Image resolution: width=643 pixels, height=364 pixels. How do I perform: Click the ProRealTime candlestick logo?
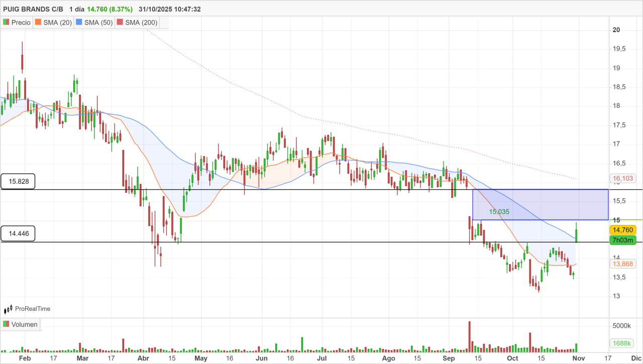[7, 309]
